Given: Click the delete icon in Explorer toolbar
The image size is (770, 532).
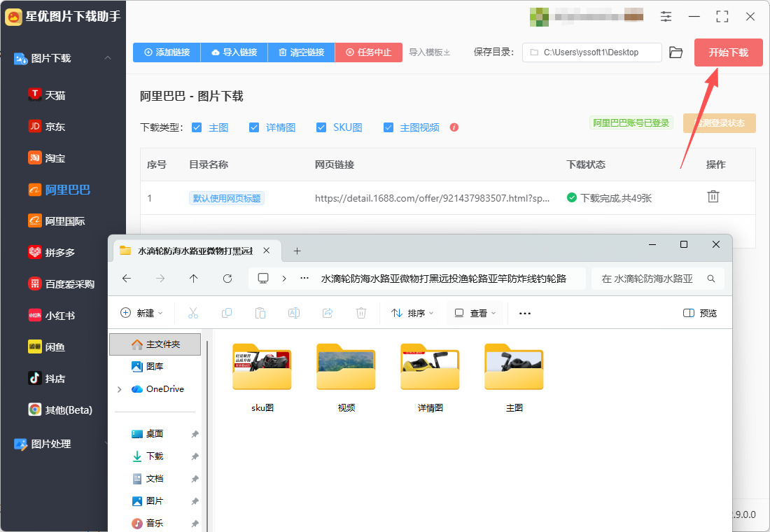Looking at the screenshot, I should (x=361, y=313).
